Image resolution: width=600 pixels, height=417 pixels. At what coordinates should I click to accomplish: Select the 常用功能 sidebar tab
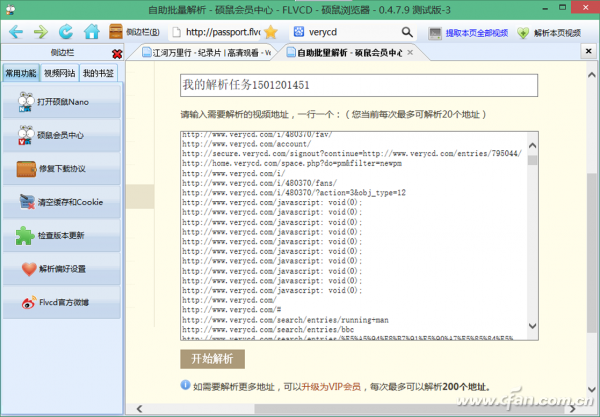21,73
